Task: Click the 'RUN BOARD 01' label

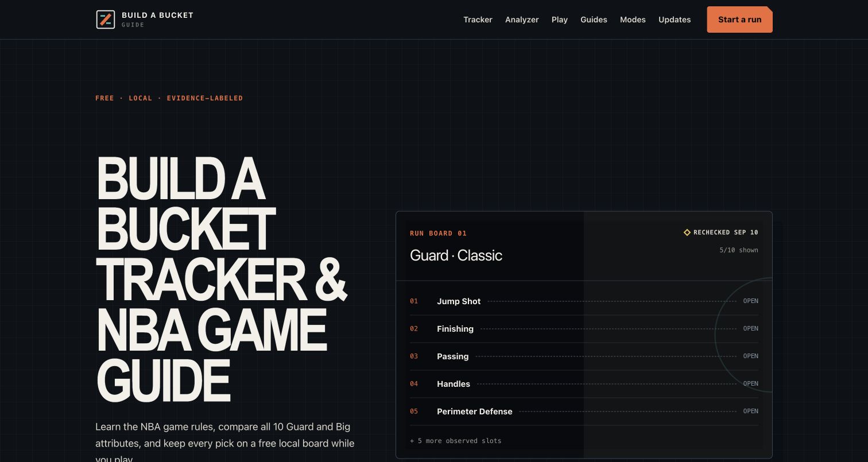Action: click(438, 233)
